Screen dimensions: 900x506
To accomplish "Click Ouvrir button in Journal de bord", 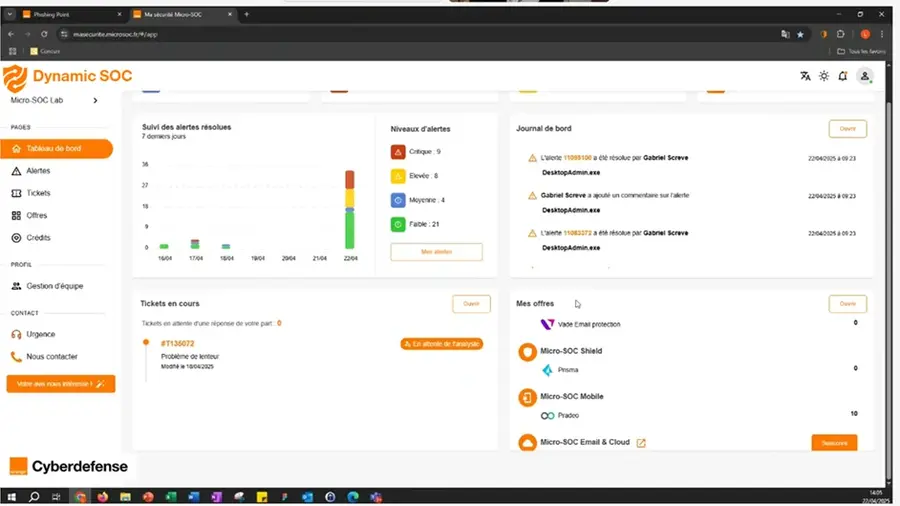I will [847, 129].
